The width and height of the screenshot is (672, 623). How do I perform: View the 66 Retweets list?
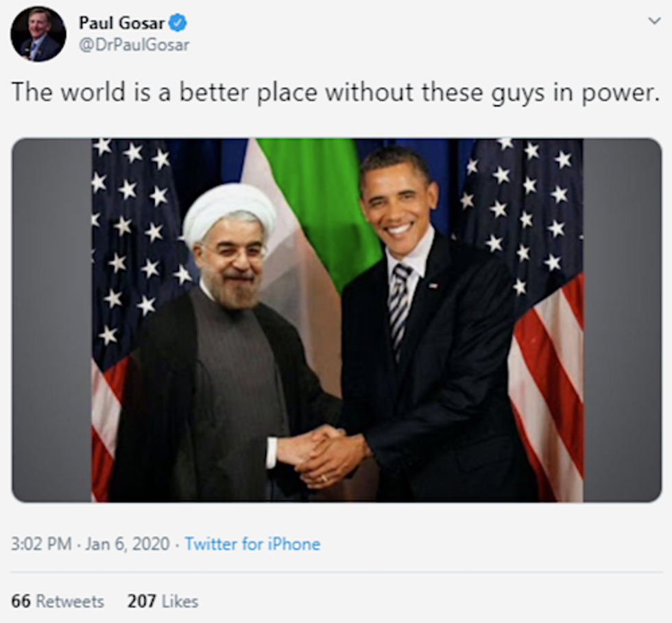tap(58, 601)
